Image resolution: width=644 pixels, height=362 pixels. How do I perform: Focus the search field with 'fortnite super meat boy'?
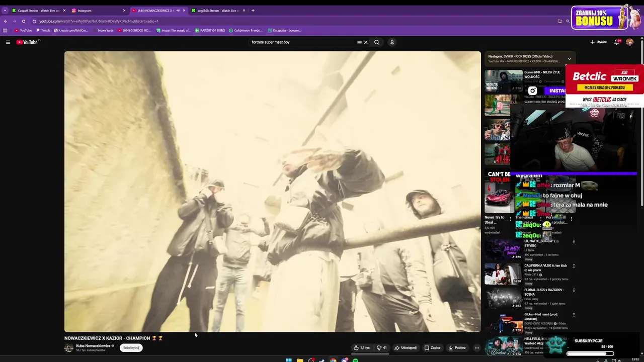click(302, 42)
